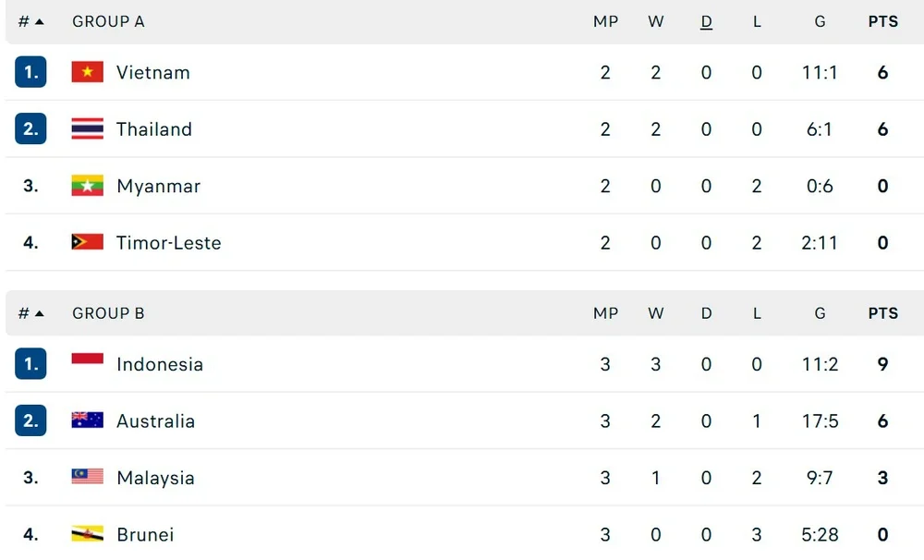
Task: Click the Australia flag icon
Action: (x=87, y=420)
